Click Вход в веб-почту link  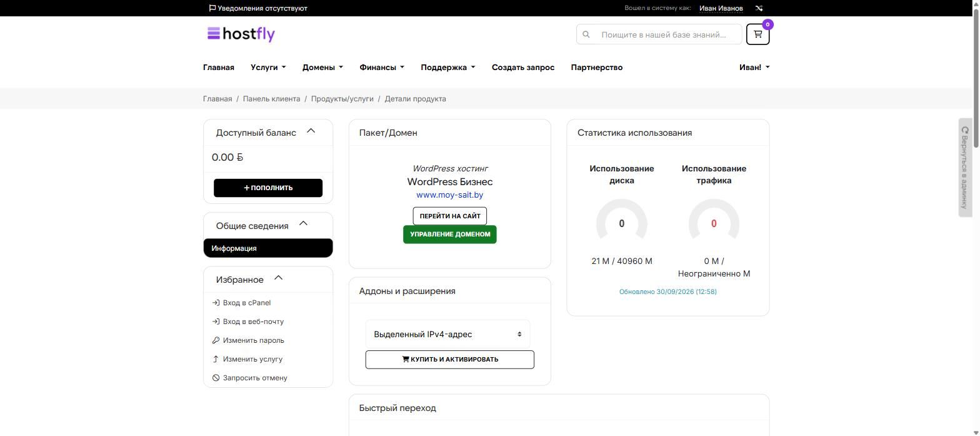[253, 322]
